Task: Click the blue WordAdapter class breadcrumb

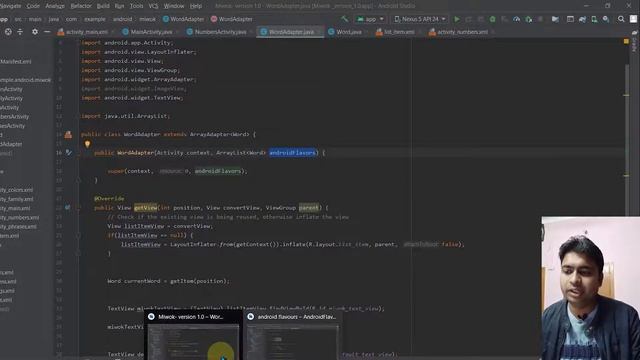Action: [x=183, y=19]
